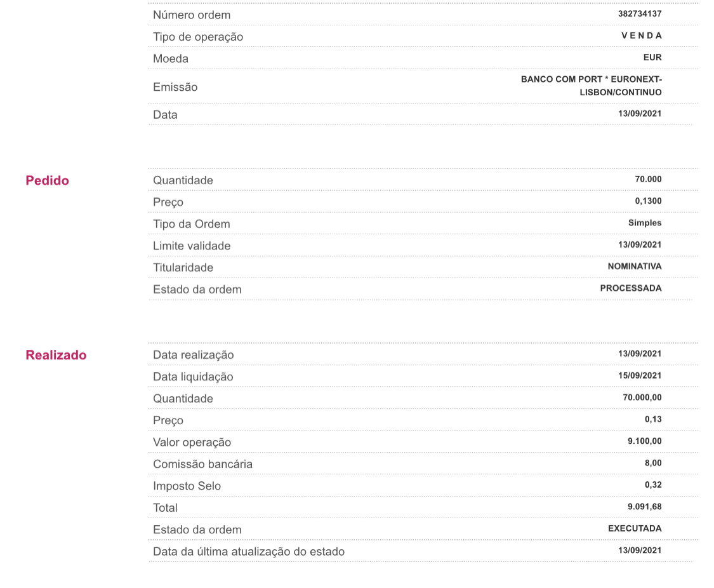Viewport: 714px width, 588px height.
Task: Click the Total amount 9.091,68
Action: (645, 507)
